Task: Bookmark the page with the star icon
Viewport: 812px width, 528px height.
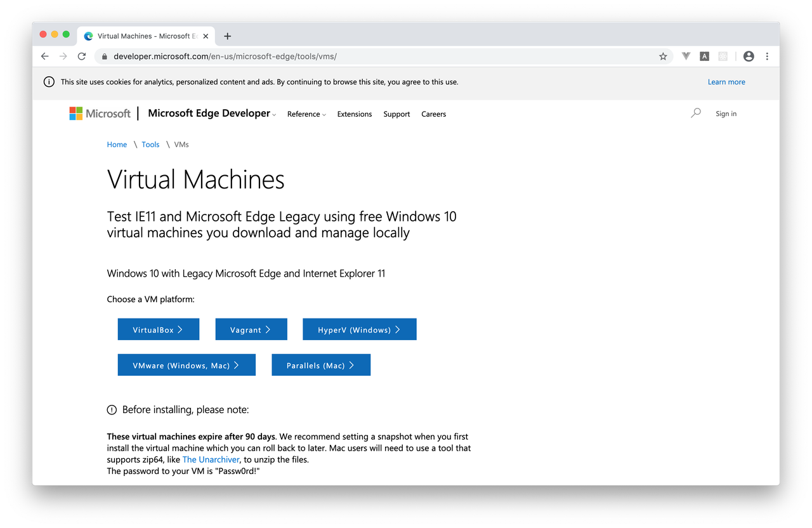Action: (663, 56)
